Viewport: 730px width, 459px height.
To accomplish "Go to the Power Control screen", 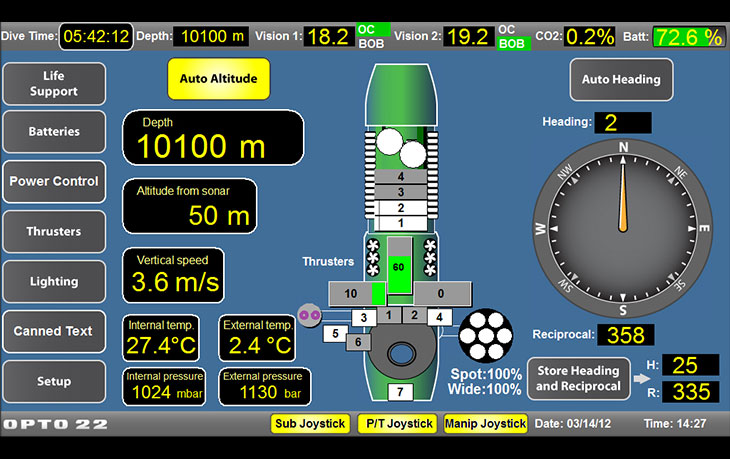I will (54, 181).
